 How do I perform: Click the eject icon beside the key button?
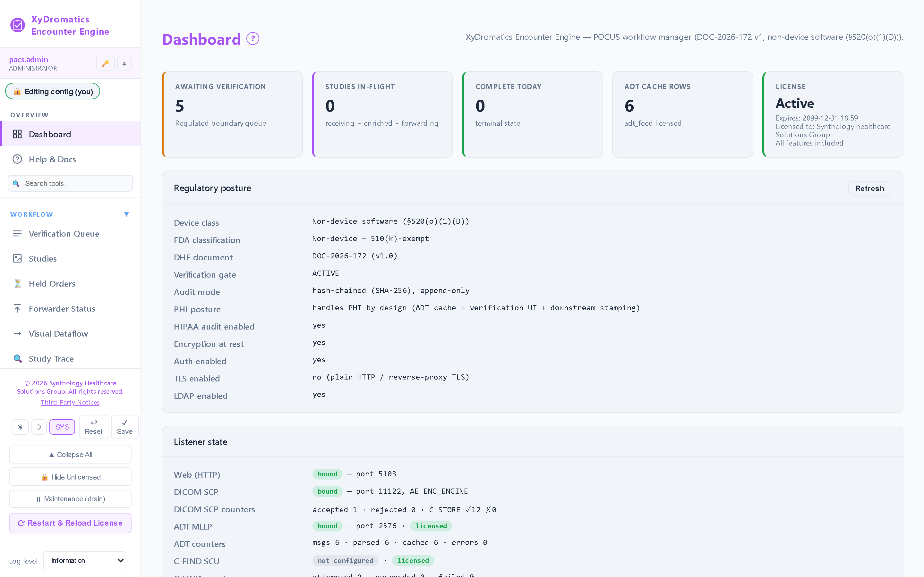pos(124,63)
